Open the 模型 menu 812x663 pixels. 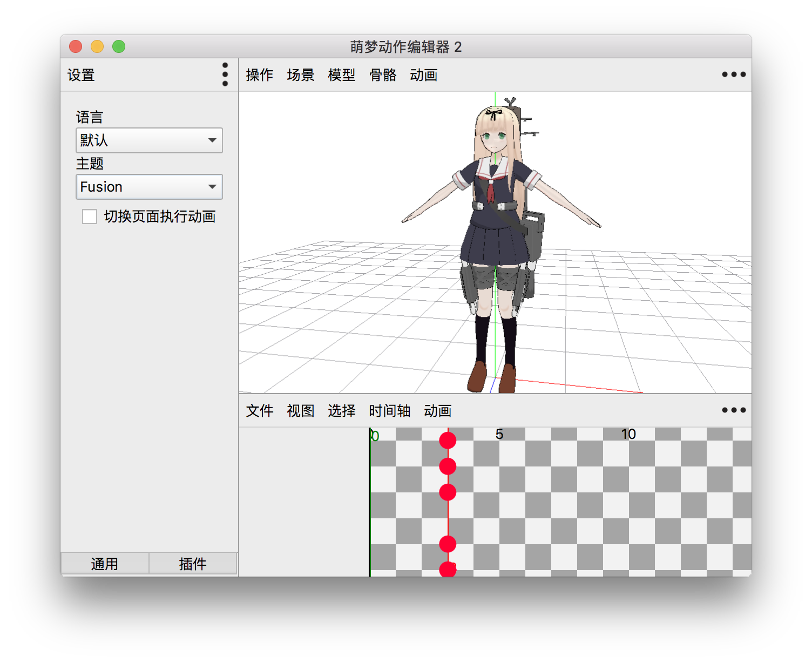pos(342,75)
